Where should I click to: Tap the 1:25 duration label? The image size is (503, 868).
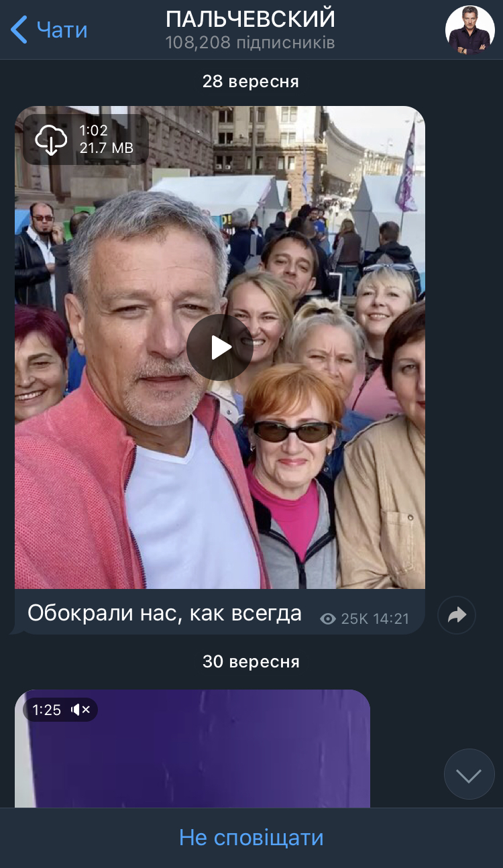click(46, 710)
